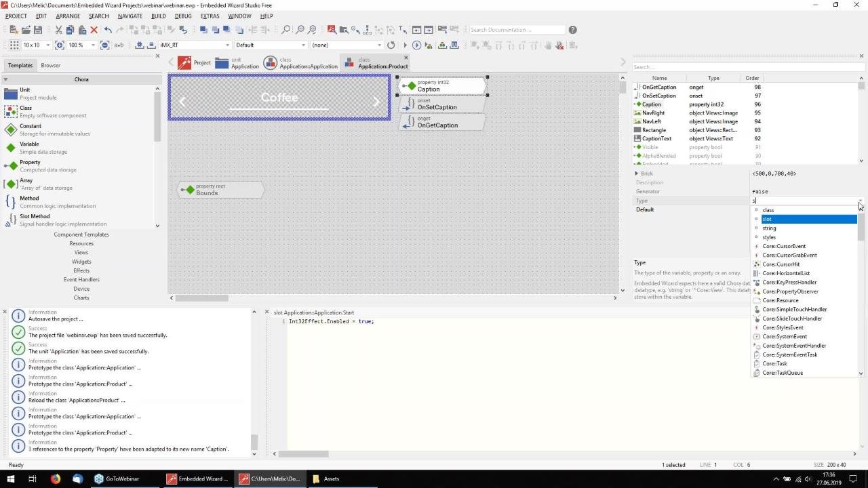
Task: Click the Open project folder icon
Action: click(26, 30)
